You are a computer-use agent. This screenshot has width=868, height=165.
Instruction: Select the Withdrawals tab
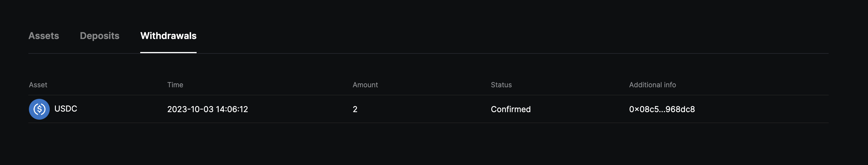point(168,36)
